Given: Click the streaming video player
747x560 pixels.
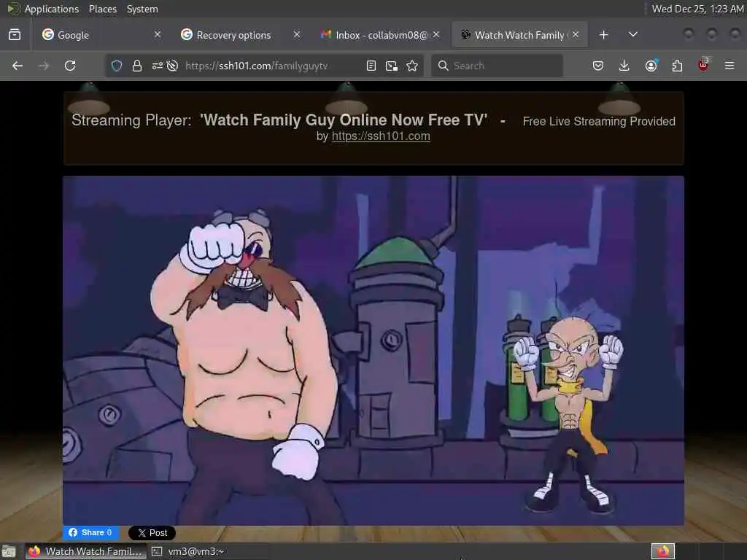Looking at the screenshot, I should click(373, 351).
